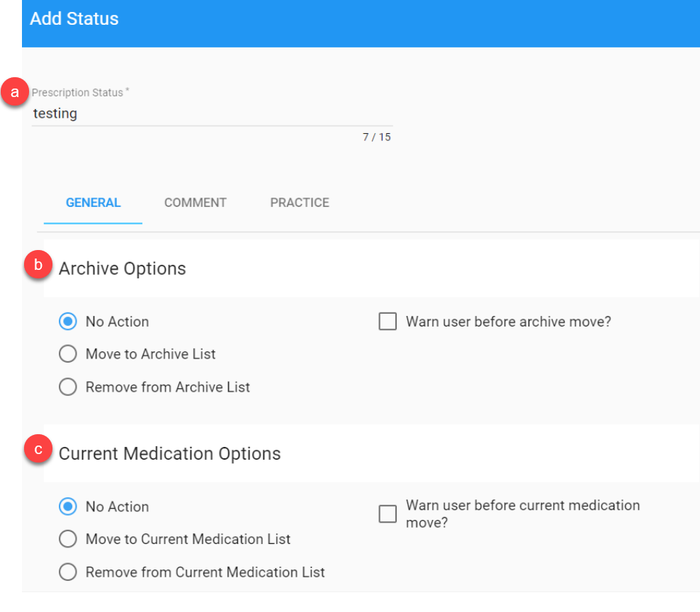Switch to the COMMENT tab
This screenshot has height=612, width=700.
tap(195, 203)
